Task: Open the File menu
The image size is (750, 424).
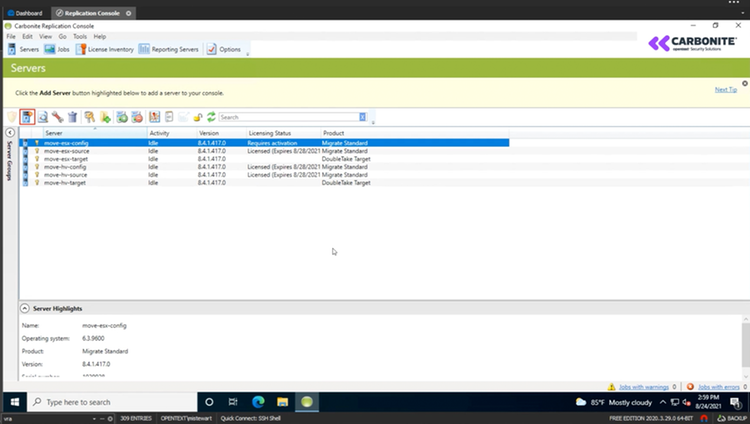Action: point(11,36)
